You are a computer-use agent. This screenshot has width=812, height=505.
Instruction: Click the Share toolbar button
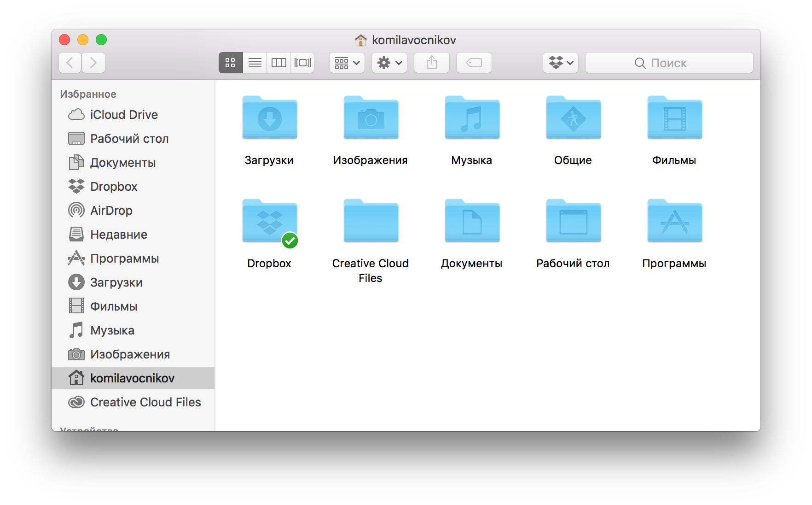click(431, 63)
